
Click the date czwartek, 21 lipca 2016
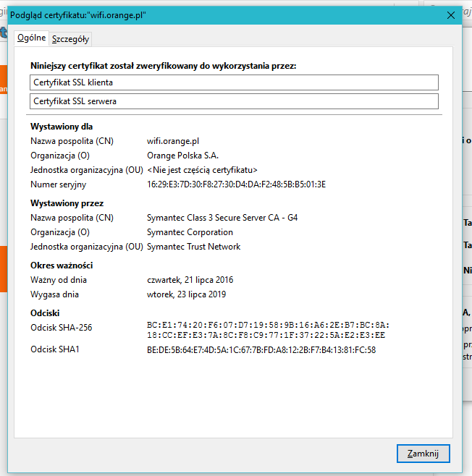190,280
